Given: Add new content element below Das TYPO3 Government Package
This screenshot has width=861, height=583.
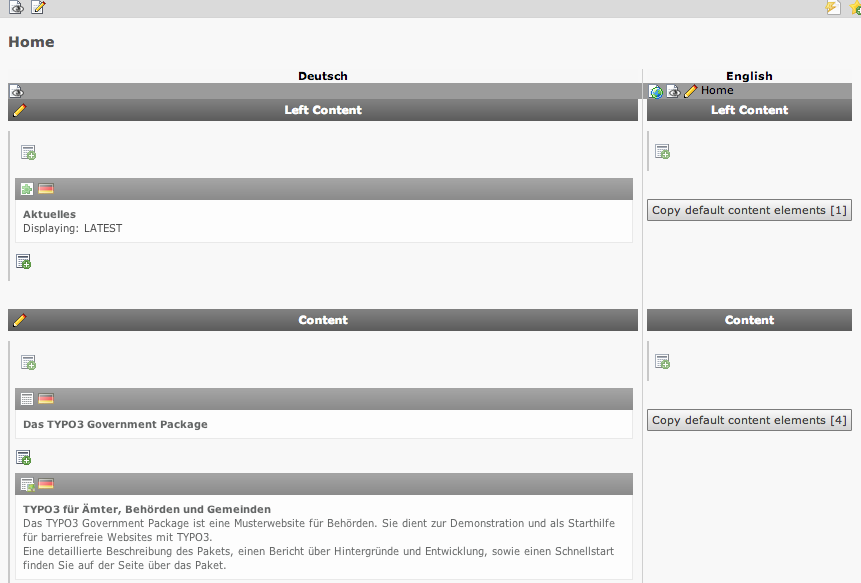Looking at the screenshot, I should pyautogui.click(x=24, y=457).
